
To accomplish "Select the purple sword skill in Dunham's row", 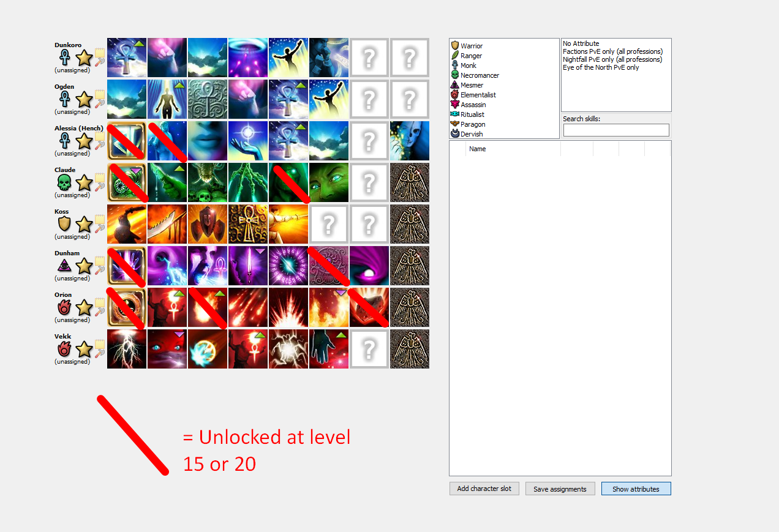I will click(248, 266).
